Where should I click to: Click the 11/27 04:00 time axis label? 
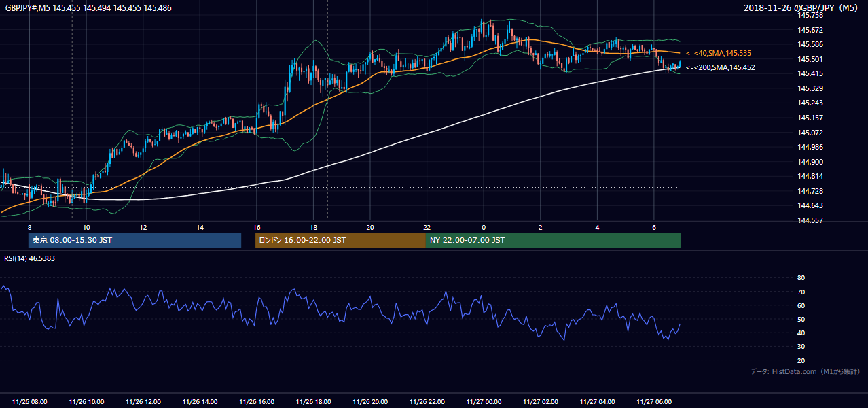(x=597, y=402)
